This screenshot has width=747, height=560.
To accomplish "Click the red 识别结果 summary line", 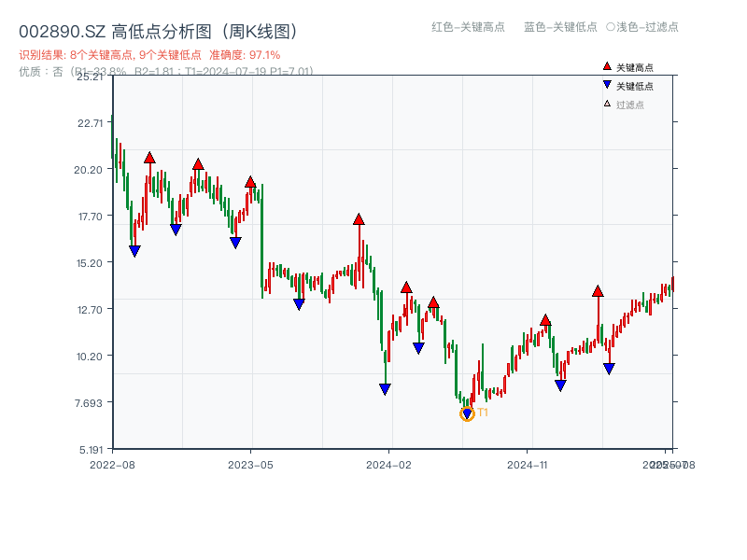I will pyautogui.click(x=149, y=55).
